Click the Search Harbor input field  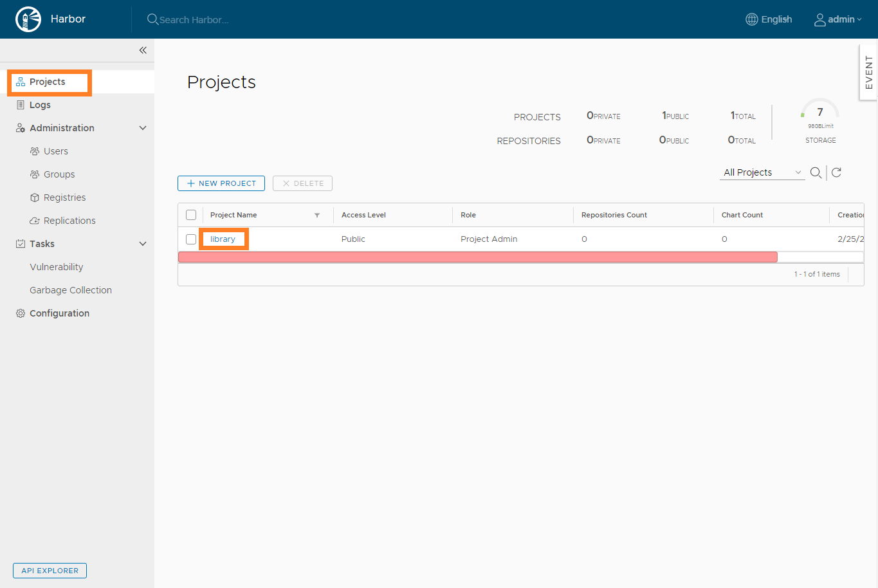(194, 20)
